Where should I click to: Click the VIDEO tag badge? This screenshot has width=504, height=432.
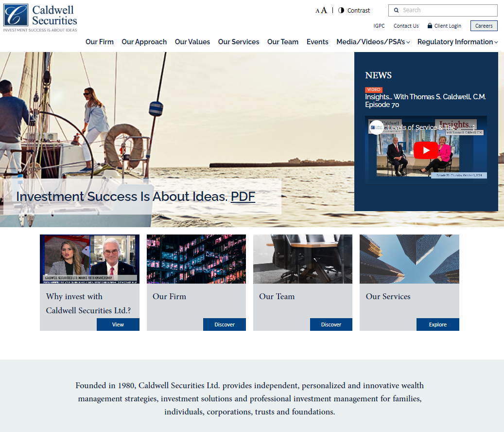373,90
